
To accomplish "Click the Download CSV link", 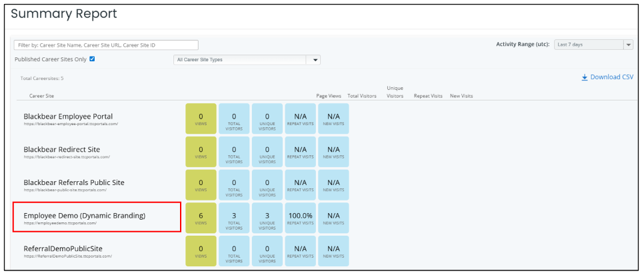I will click(611, 77).
